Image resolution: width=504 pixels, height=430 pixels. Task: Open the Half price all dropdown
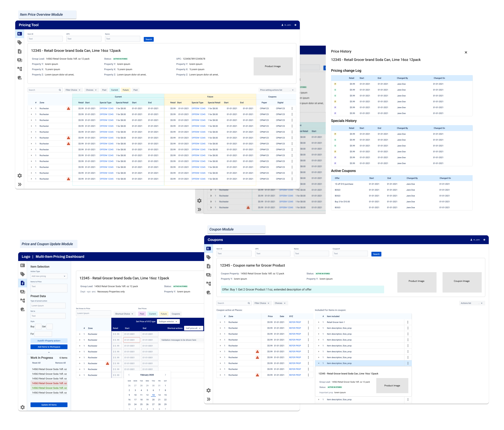193,328
